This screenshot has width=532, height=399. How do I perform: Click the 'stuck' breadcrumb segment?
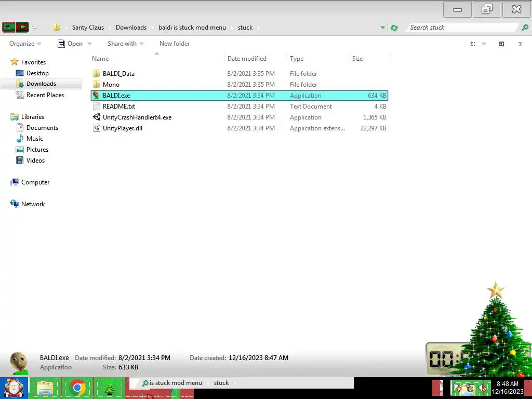point(245,28)
